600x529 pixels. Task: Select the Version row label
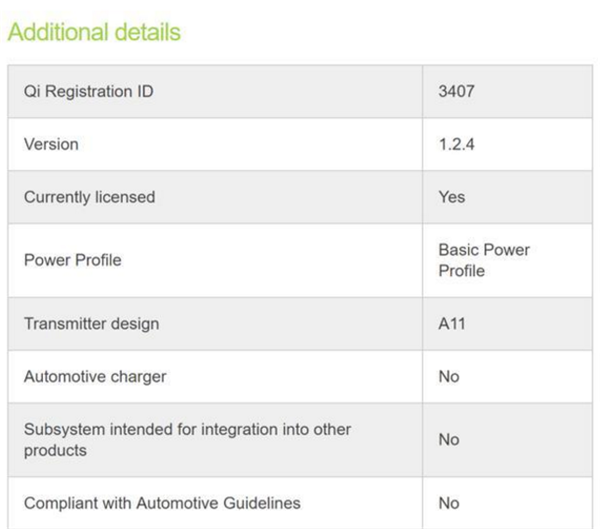51,144
